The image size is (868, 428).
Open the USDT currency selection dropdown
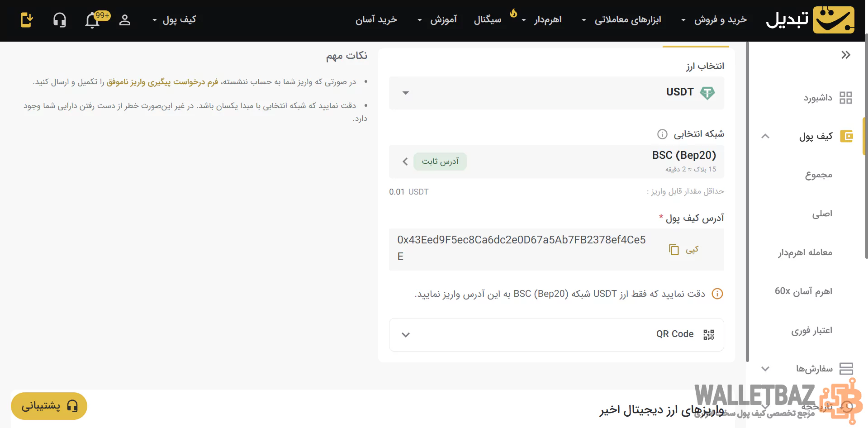[x=556, y=93]
